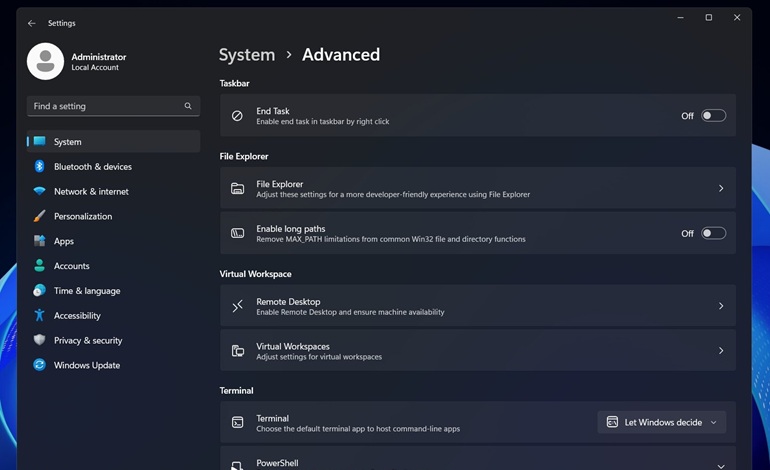Viewport: 770px width, 470px height.
Task: Click the Administrator profile avatar
Action: pyautogui.click(x=45, y=61)
